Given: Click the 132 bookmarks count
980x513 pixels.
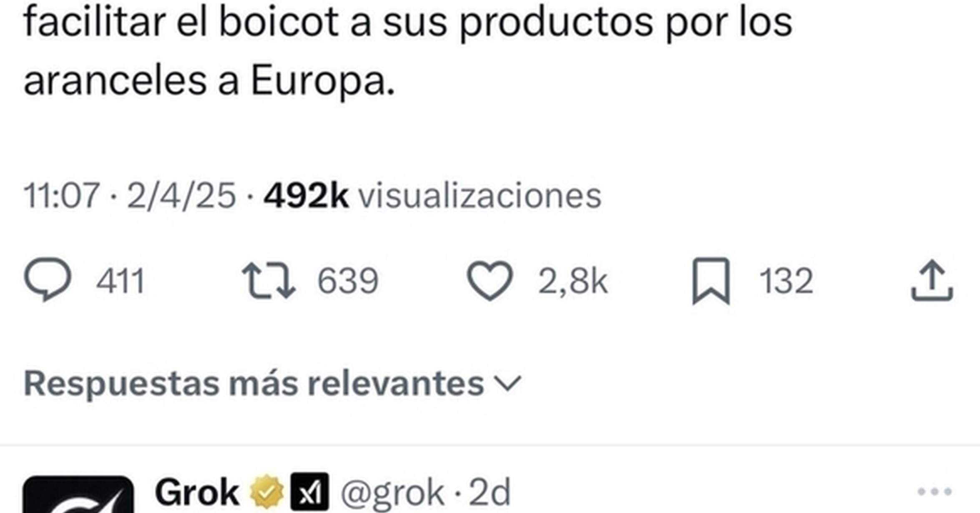Looking at the screenshot, I should pyautogui.click(x=786, y=281).
